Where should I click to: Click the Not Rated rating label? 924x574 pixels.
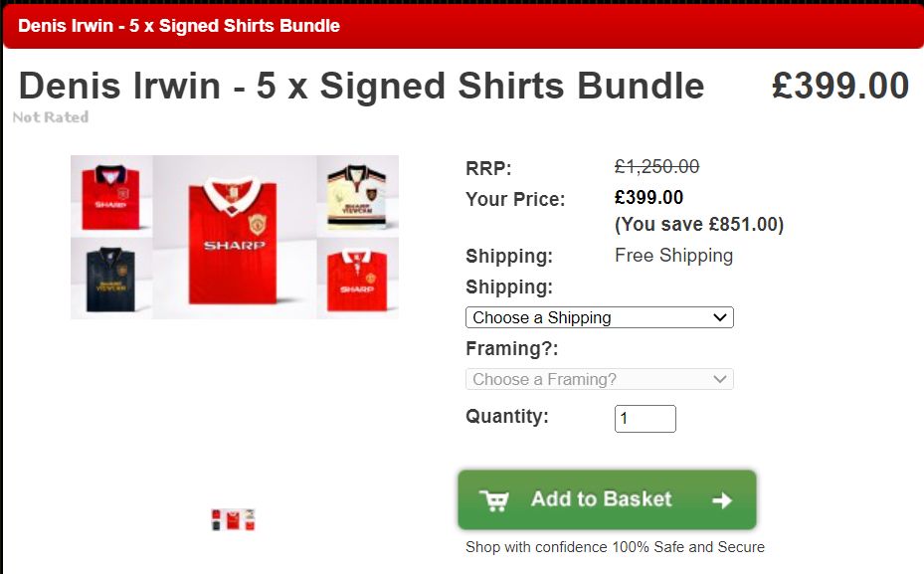(x=51, y=117)
